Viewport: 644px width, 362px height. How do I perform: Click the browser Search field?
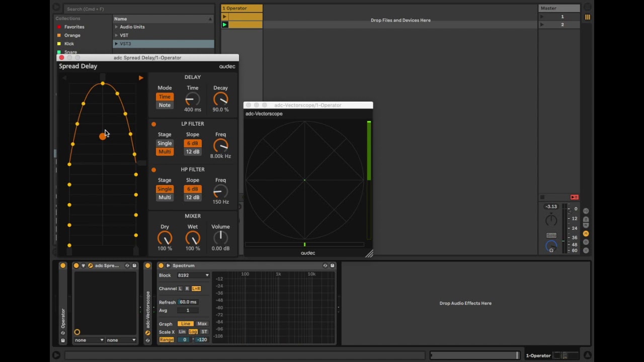138,9
